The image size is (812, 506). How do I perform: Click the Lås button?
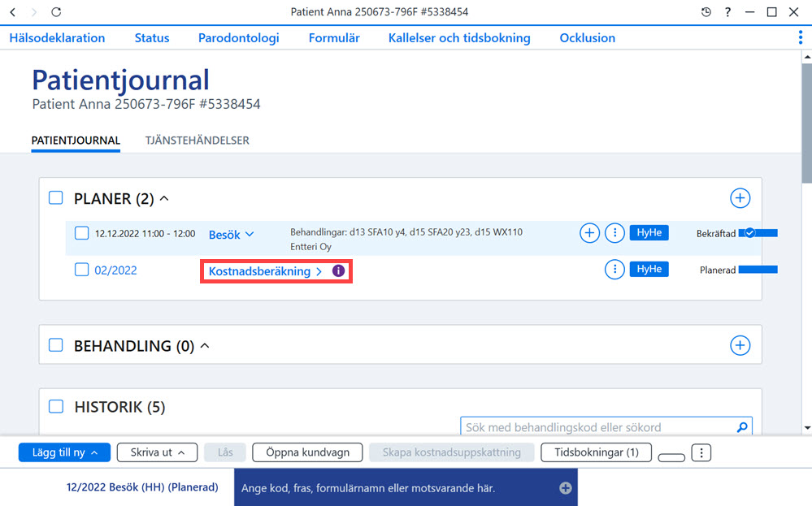(225, 452)
